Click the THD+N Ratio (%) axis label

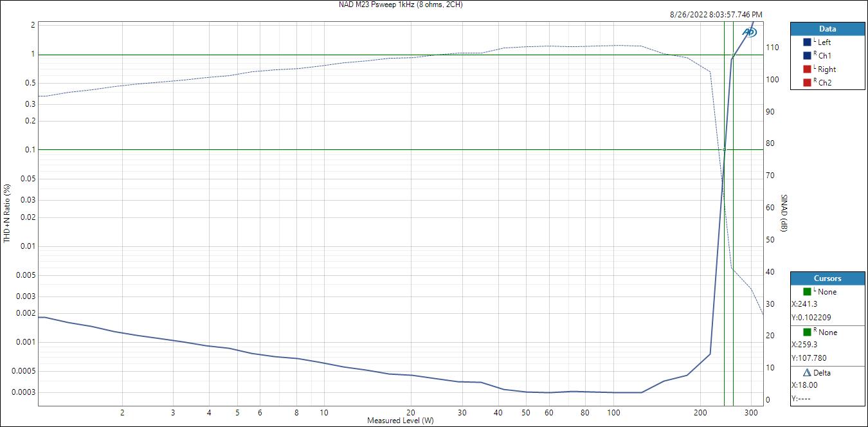(7, 213)
